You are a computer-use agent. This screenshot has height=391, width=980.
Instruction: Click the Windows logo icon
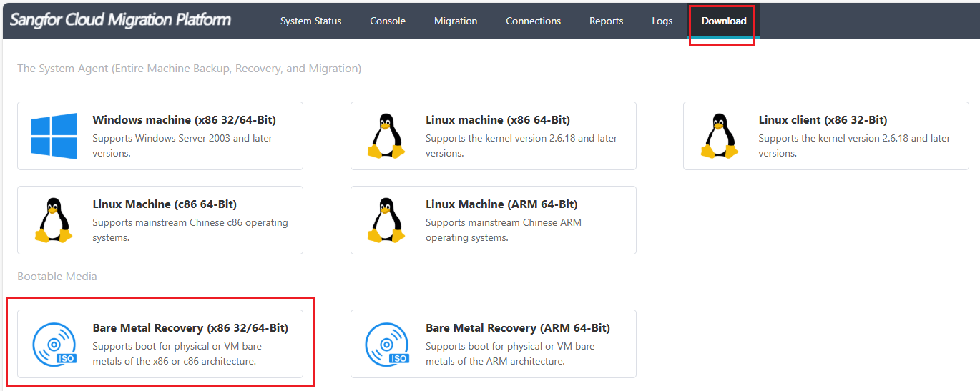54,136
